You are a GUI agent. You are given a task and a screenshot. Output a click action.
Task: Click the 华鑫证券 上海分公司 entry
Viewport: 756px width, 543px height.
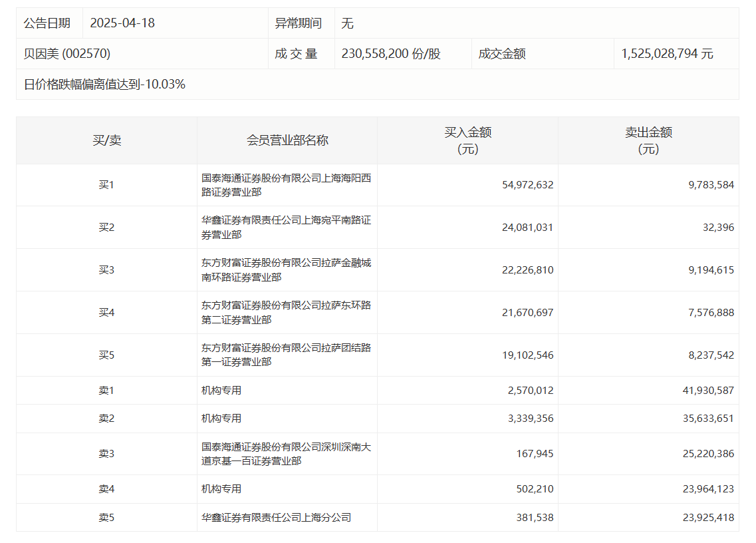tap(277, 518)
